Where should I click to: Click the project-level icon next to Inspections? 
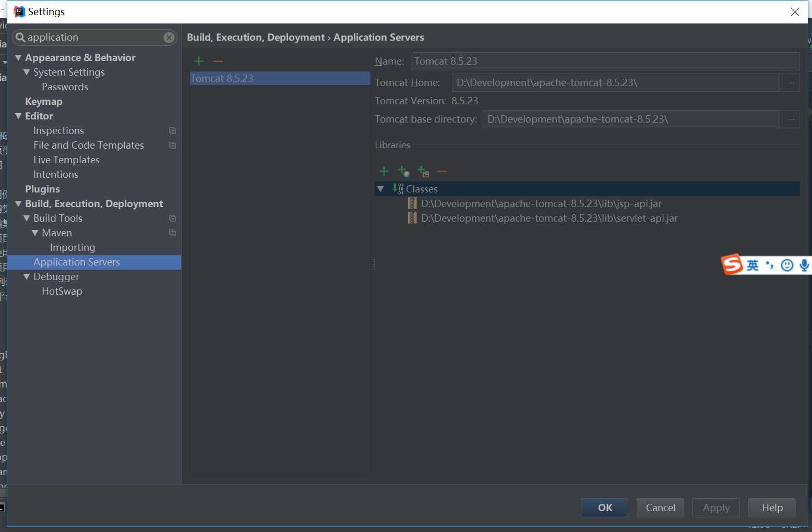tap(173, 131)
